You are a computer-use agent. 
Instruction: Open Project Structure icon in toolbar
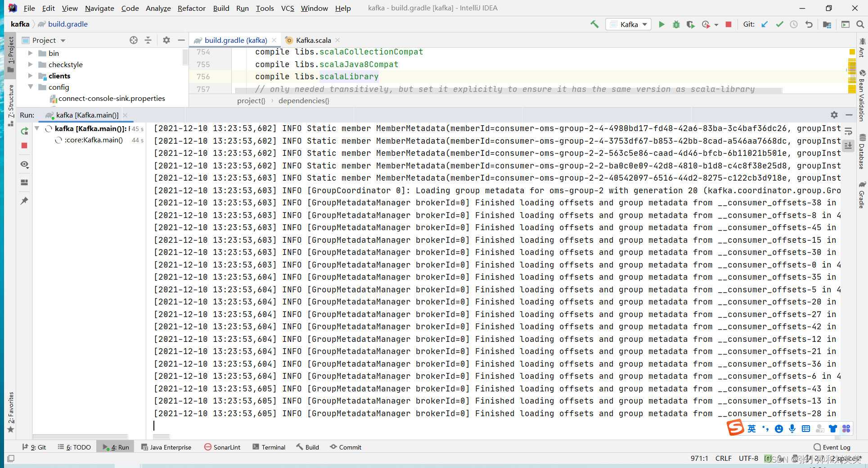827,24
